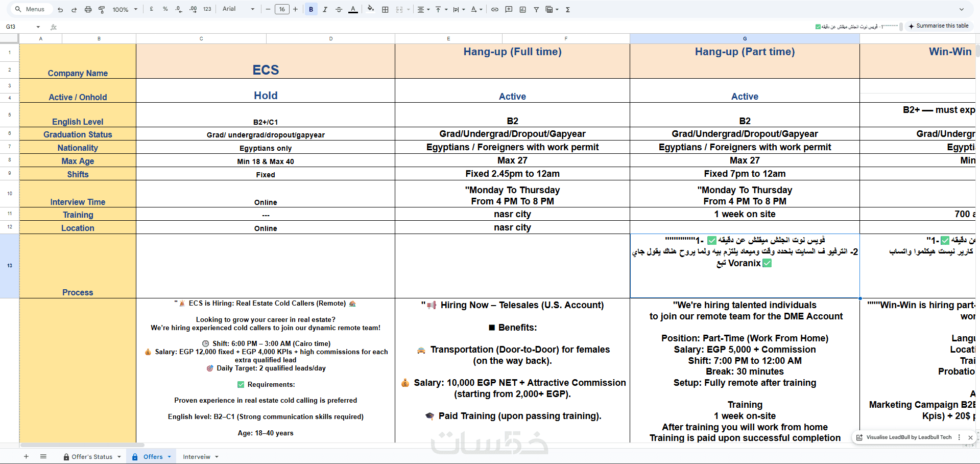Screen dimensions: 980x464
Task: Click the Increase decimal places icon
Action: (193, 9)
